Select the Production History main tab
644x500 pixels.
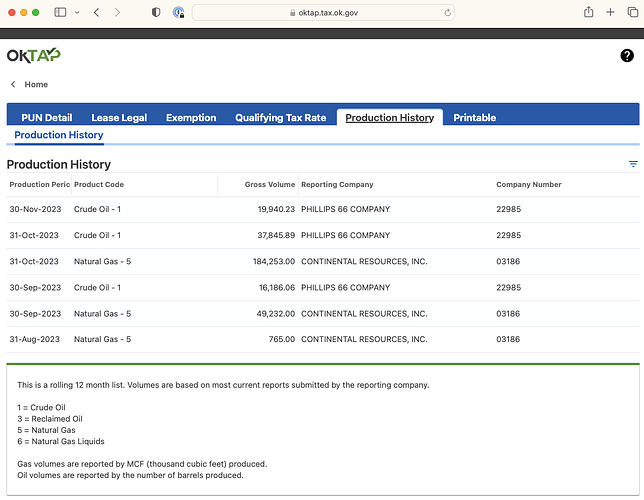tap(389, 118)
